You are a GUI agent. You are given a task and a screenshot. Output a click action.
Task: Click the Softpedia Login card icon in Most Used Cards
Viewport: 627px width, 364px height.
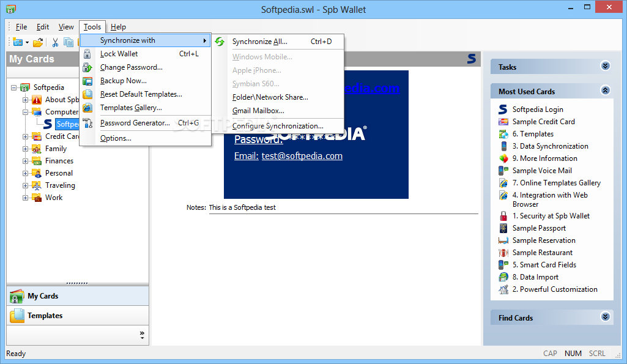coord(503,109)
